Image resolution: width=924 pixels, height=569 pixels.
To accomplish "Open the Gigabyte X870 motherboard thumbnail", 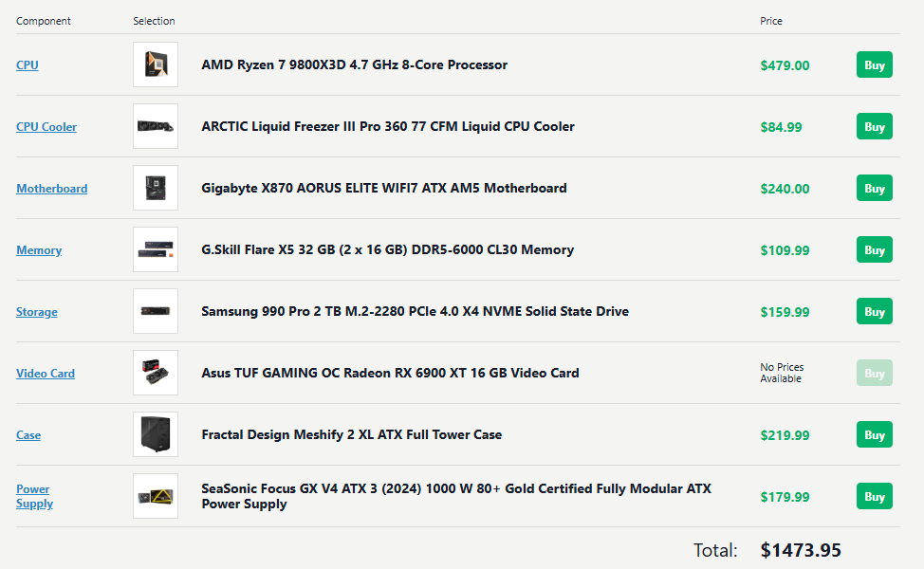I will (156, 188).
